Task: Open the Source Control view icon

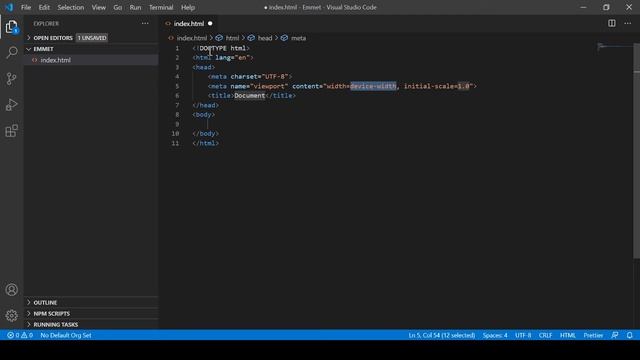Action: 11,78
